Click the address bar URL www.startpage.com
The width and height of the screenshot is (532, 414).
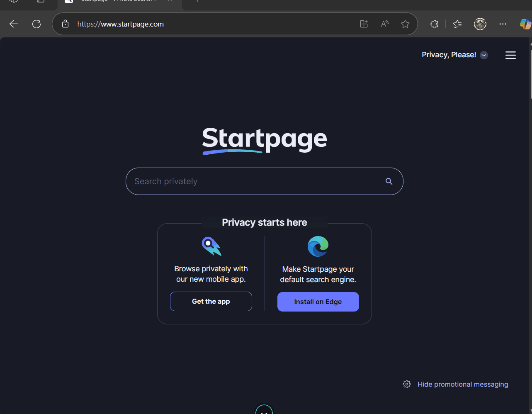coord(121,24)
